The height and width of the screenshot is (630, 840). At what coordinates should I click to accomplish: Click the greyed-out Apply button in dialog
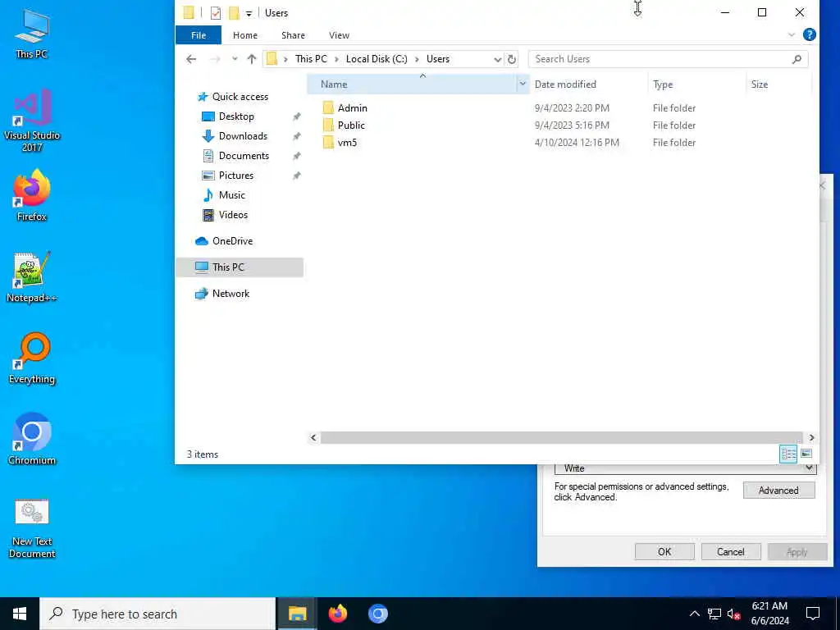pos(797,551)
